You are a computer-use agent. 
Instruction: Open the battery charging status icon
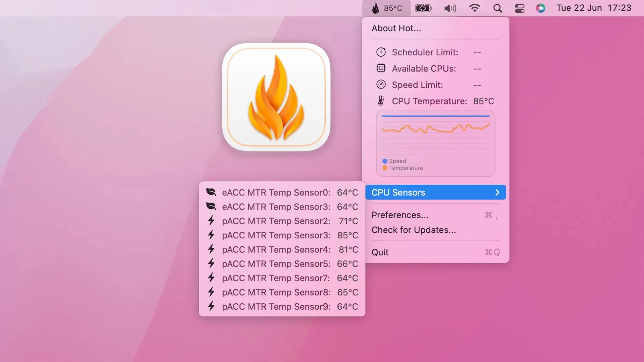tap(424, 8)
